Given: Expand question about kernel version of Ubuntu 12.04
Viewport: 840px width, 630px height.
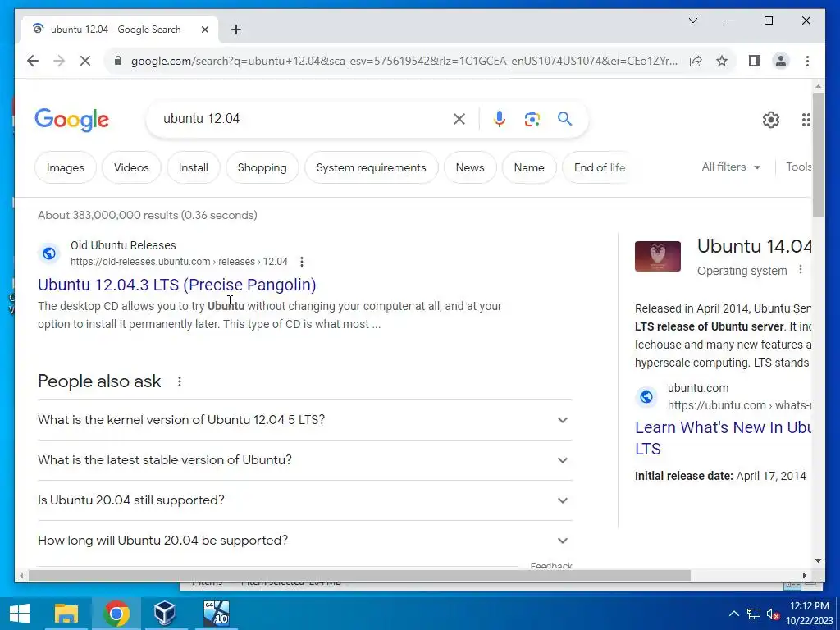Looking at the screenshot, I should (x=305, y=420).
